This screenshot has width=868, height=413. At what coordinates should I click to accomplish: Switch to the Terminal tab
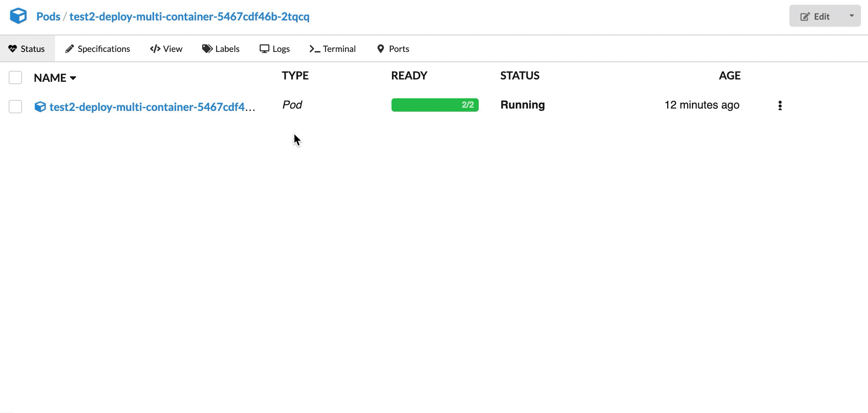[333, 49]
